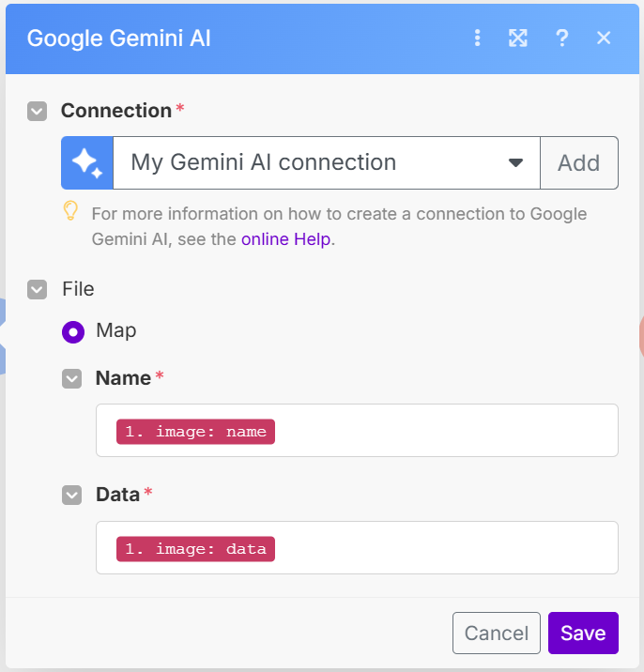644x672 pixels.
Task: Collapse the Connection section toggle
Action: pos(38,112)
